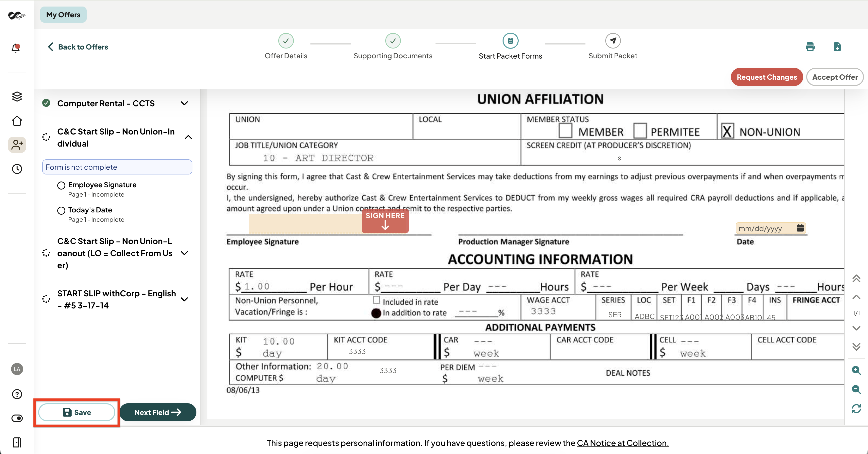The height and width of the screenshot is (454, 868).
Task: Click the 'Production Manager Signature' label
Action: click(x=514, y=242)
